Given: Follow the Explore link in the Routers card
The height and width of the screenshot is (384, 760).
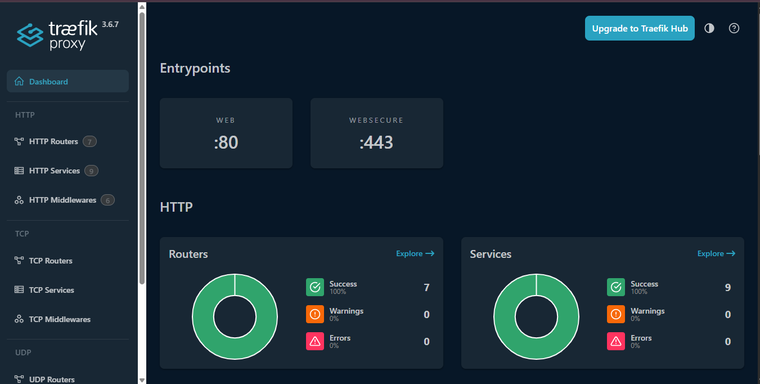Looking at the screenshot, I should (415, 254).
